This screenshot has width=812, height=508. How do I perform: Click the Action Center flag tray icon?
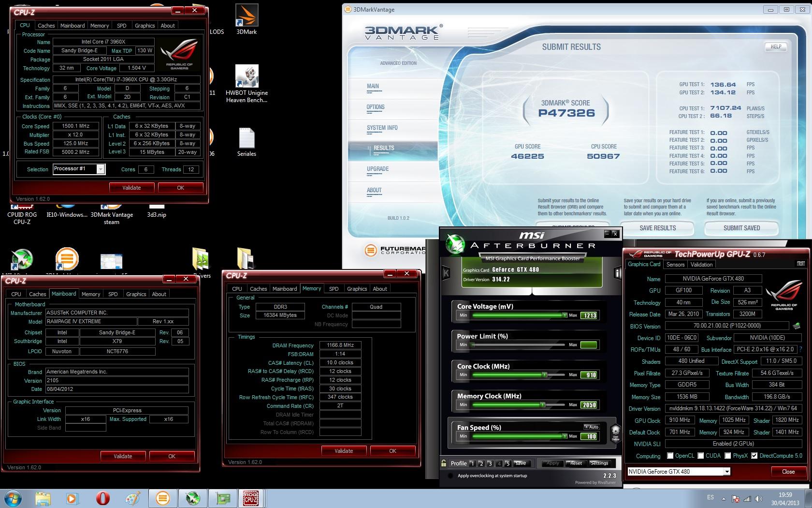click(x=736, y=499)
